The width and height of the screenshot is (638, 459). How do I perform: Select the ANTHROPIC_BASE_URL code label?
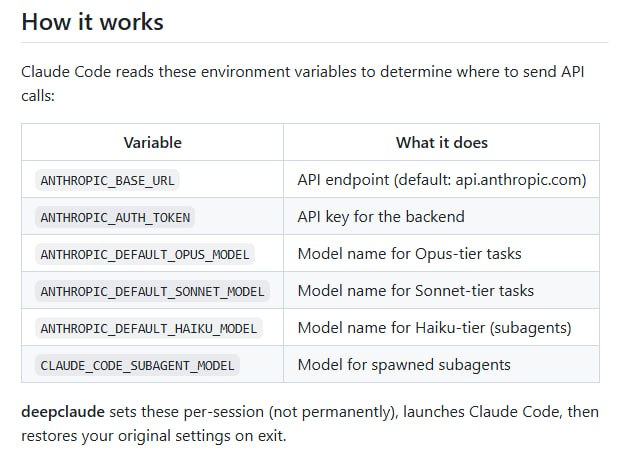(x=107, y=180)
